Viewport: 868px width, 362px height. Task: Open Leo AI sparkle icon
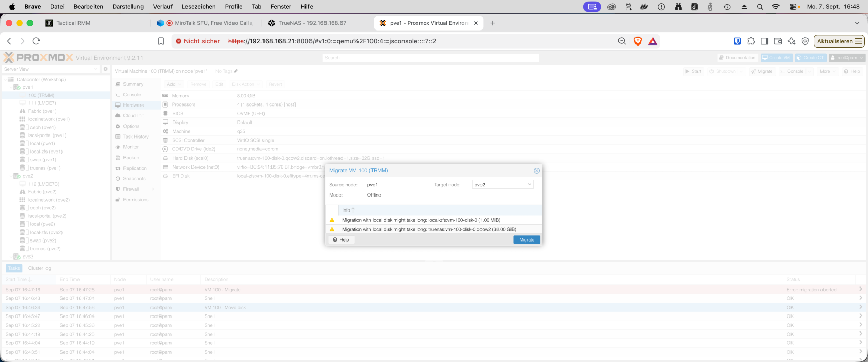(x=792, y=41)
